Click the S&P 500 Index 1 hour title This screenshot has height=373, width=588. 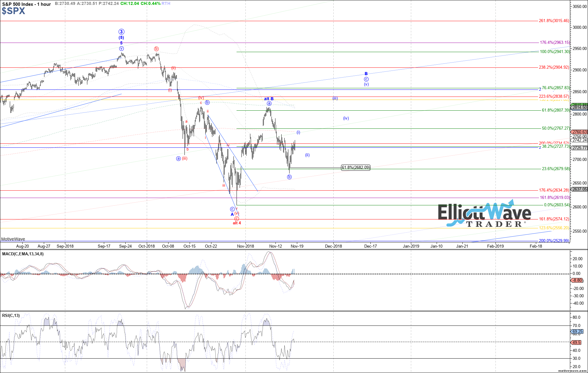click(x=26, y=4)
